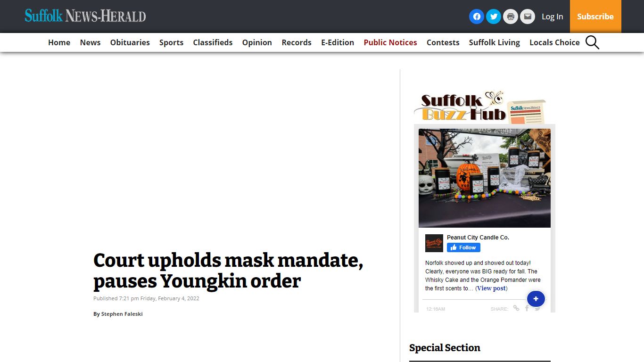Click the published date text
The image size is (644, 362).
point(146,298)
